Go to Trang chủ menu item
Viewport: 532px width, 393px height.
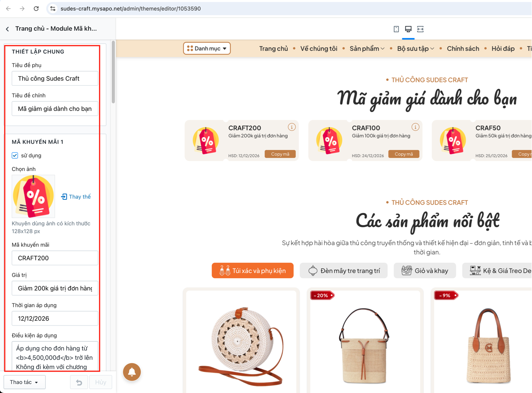274,48
